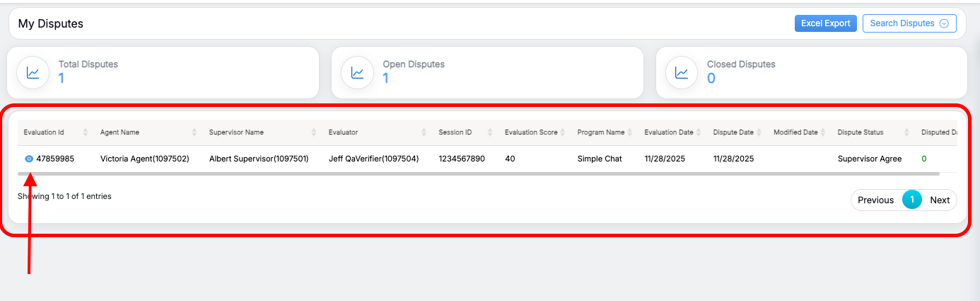Image resolution: width=980 pixels, height=301 pixels.
Task: Sort by Agent Name column arrows
Action: (194, 132)
